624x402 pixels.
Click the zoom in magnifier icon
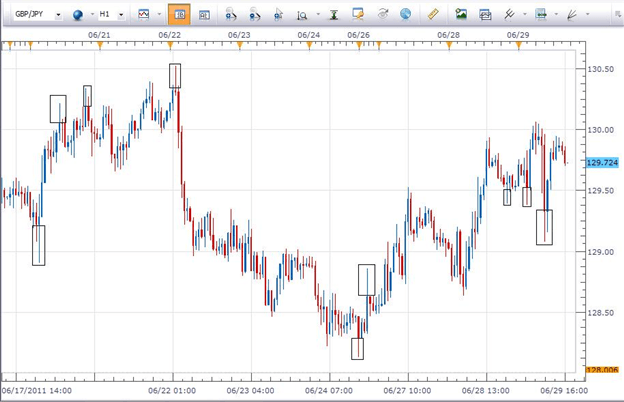(x=230, y=15)
